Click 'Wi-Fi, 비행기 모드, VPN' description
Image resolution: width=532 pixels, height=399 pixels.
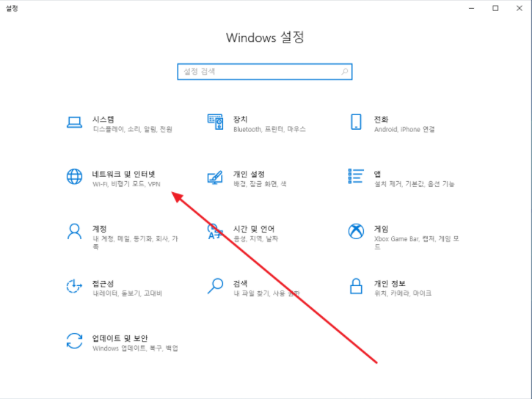[x=126, y=184]
